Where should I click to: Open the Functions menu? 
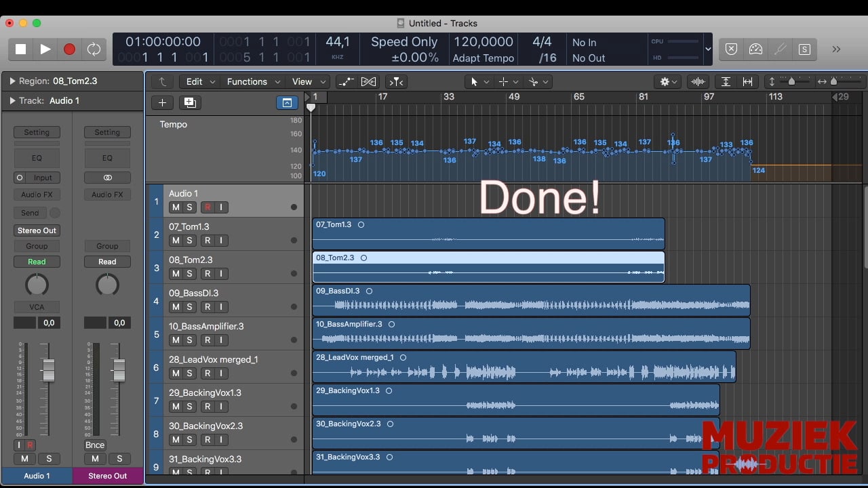[x=252, y=81]
